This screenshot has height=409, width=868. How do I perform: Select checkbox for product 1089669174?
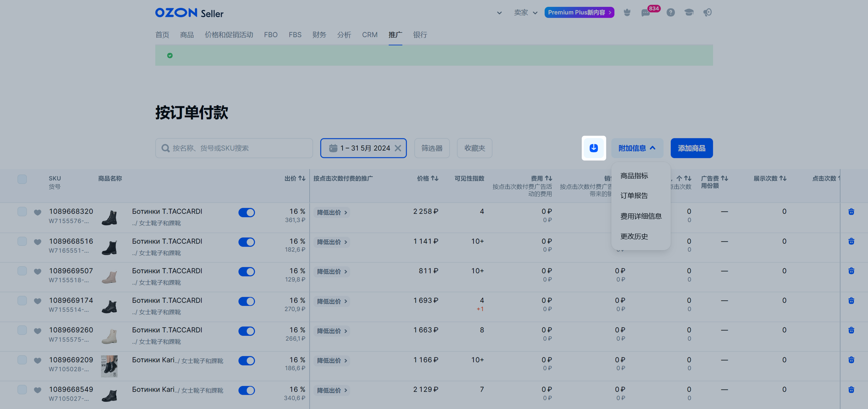(22, 301)
